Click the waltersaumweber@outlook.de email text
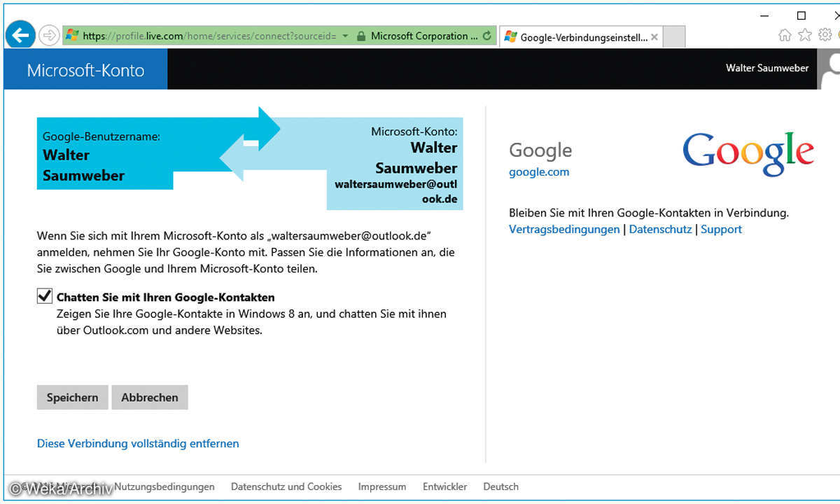This screenshot has width=840, height=504. click(x=396, y=192)
